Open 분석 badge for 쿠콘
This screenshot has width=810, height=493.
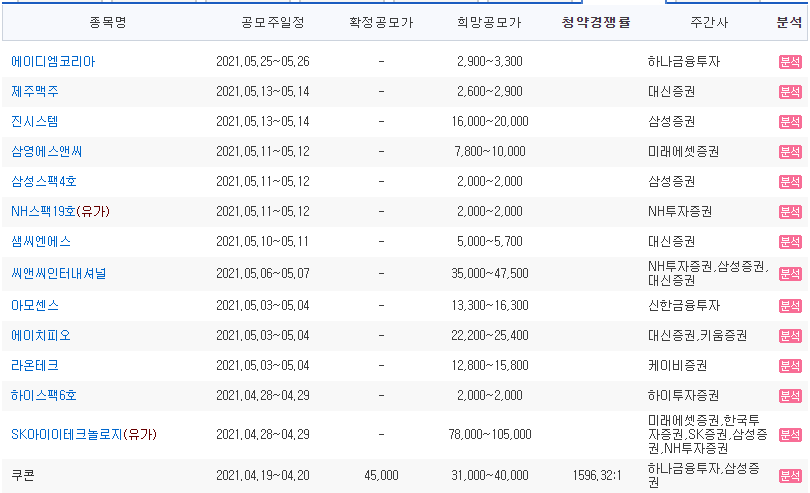[790, 476]
